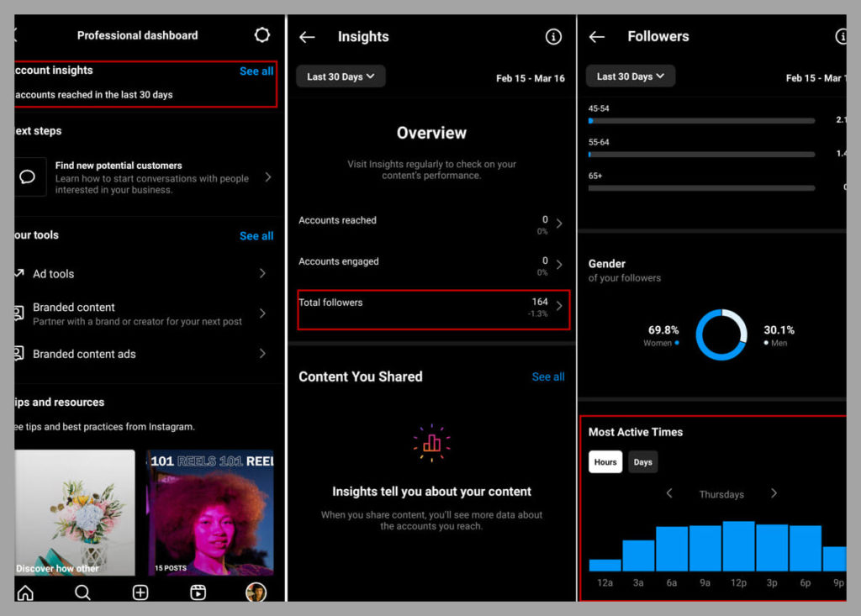Open the 101 Reels thumbnail
Screen dimensions: 861x616
(210, 513)
